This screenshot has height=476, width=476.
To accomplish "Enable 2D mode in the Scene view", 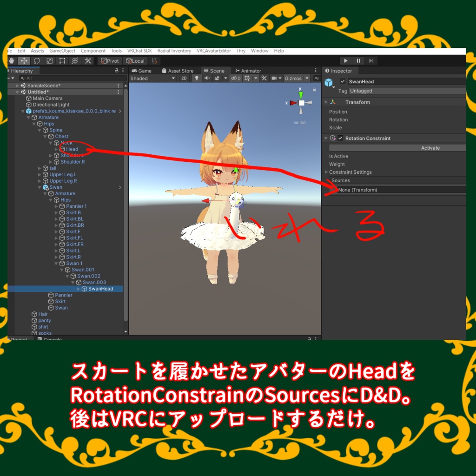I will pos(184,78).
